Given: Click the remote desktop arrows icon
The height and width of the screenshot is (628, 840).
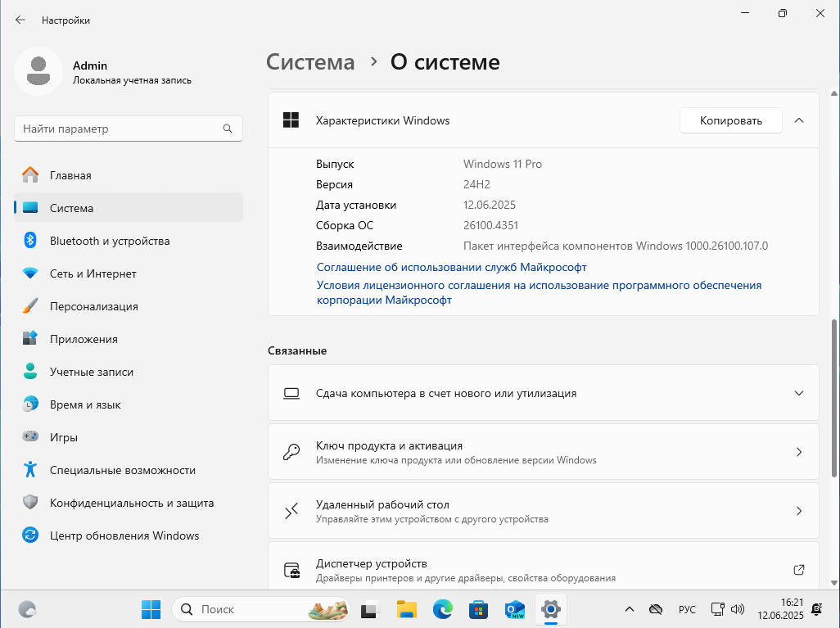Looking at the screenshot, I should coord(291,511).
